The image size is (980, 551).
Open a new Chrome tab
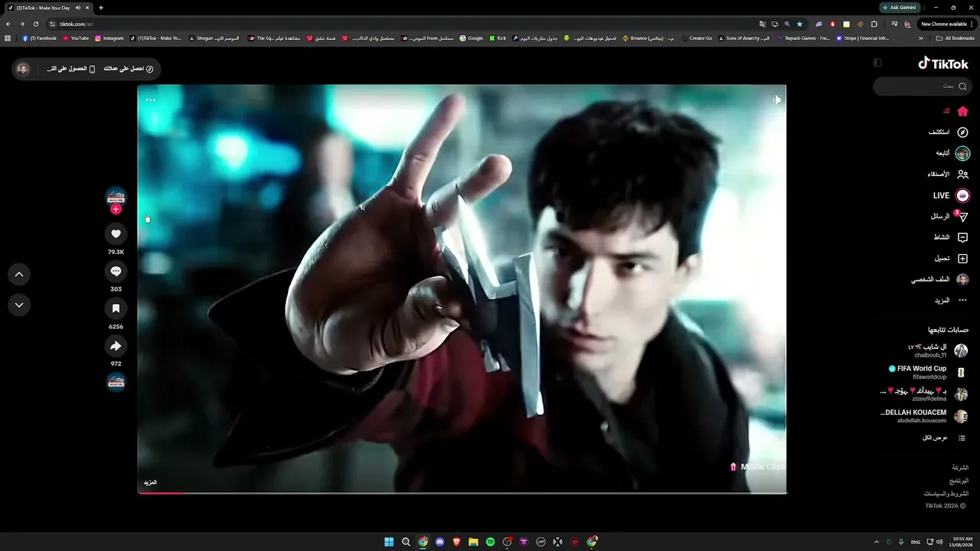(101, 8)
